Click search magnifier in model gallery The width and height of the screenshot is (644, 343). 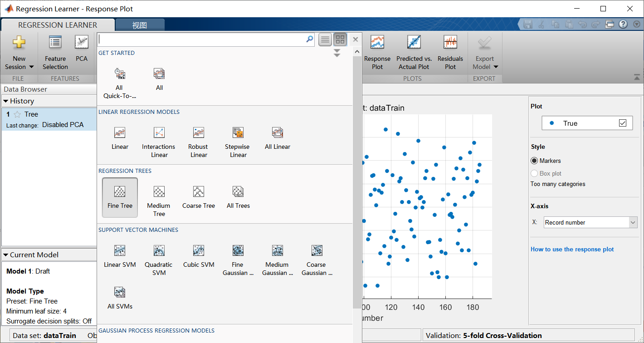tap(310, 39)
